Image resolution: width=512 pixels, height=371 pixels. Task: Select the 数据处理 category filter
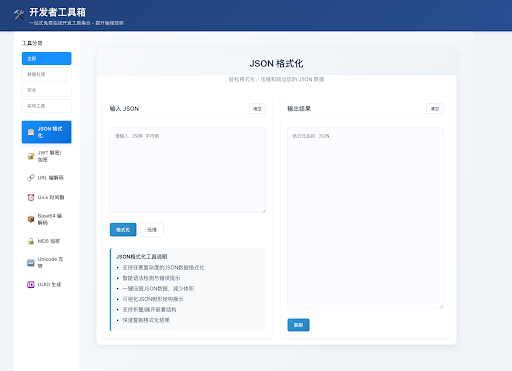pos(47,74)
